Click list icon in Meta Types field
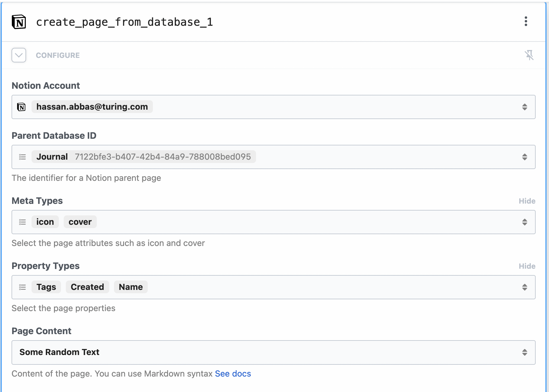The height and width of the screenshot is (392, 549). pos(22,222)
